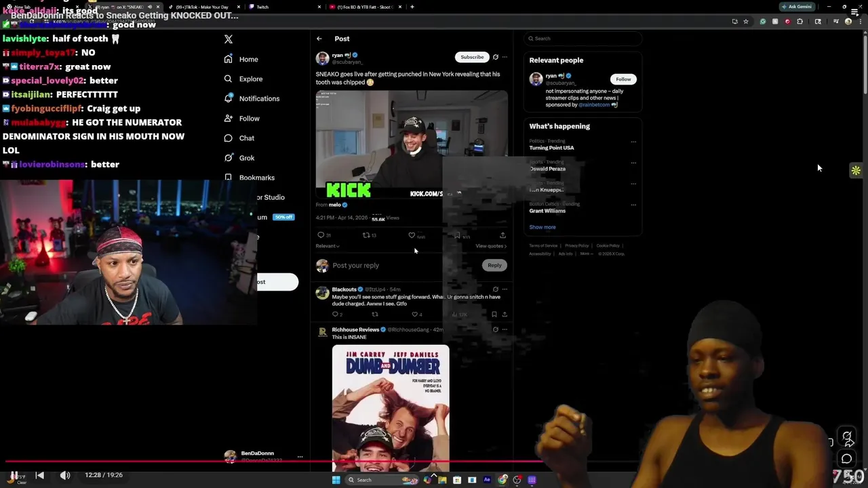The image size is (868, 488).
Task: Open the Relevant replies sort dropdown
Action: pyautogui.click(x=328, y=246)
